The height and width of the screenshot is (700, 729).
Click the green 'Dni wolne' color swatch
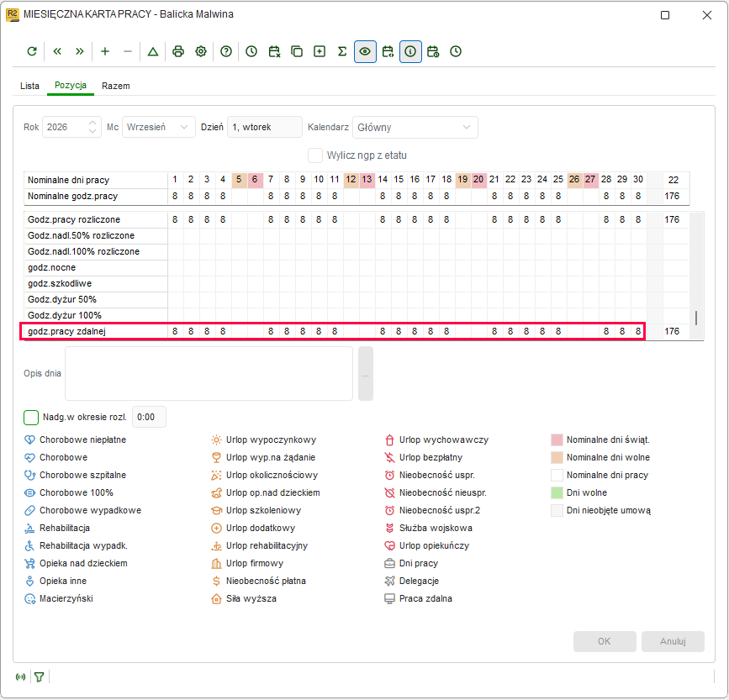coord(557,492)
